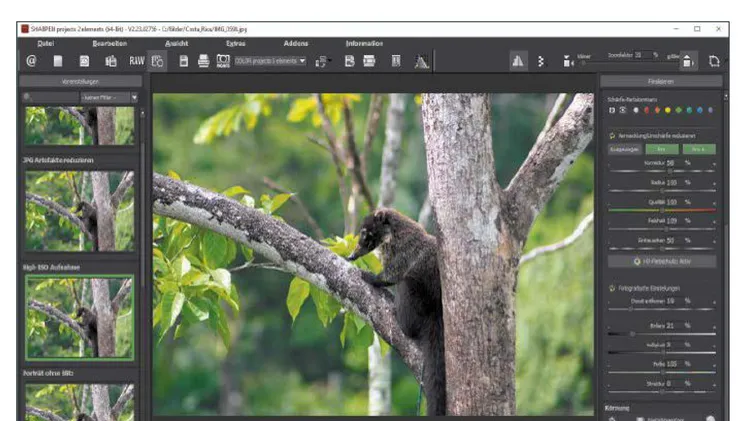Click the batch processing icon left of RAW
This screenshot has height=421, width=750.
pos(111,61)
